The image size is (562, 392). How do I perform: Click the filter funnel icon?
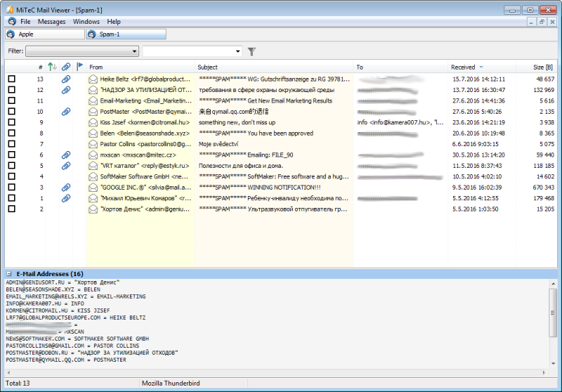click(x=251, y=51)
